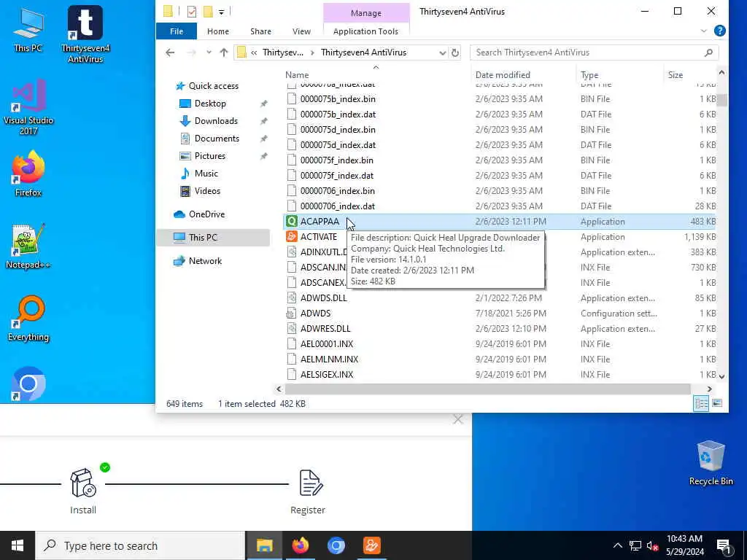Select Quick access in navigation pane
747x560 pixels.
pos(214,86)
